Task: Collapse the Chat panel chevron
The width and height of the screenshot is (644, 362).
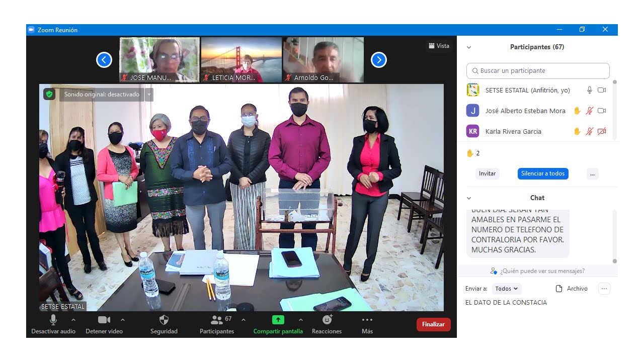Action: 469,198
